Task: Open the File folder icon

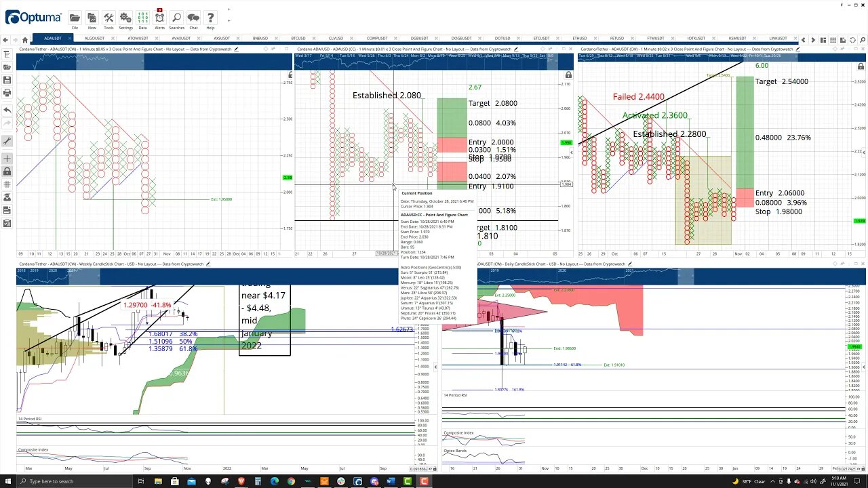Action: tap(75, 18)
